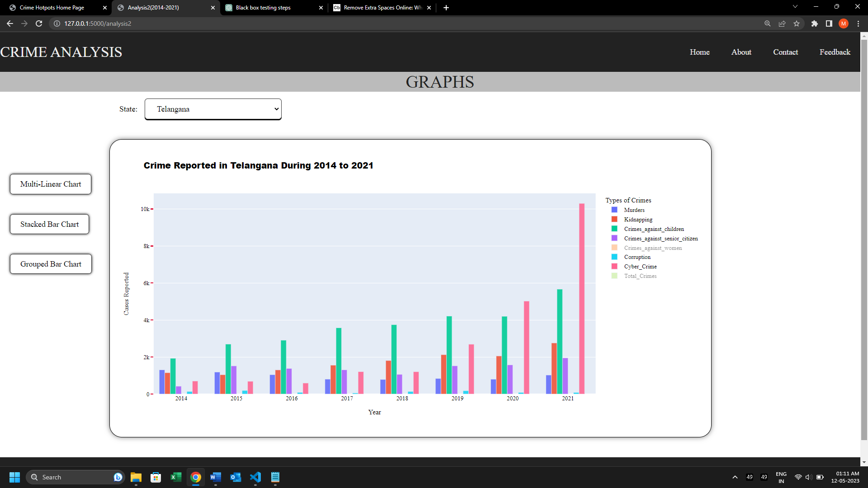Click the browser reload icon

(x=38, y=23)
